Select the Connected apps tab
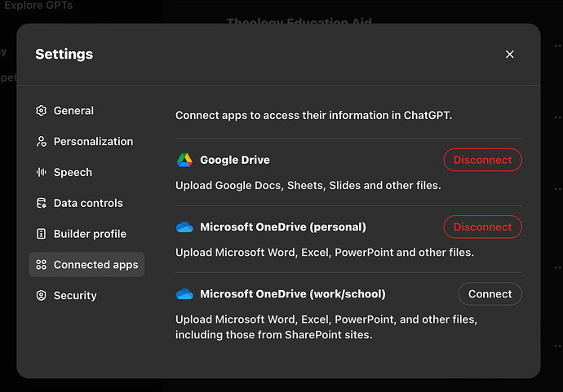The height and width of the screenshot is (392, 563). pos(86,265)
